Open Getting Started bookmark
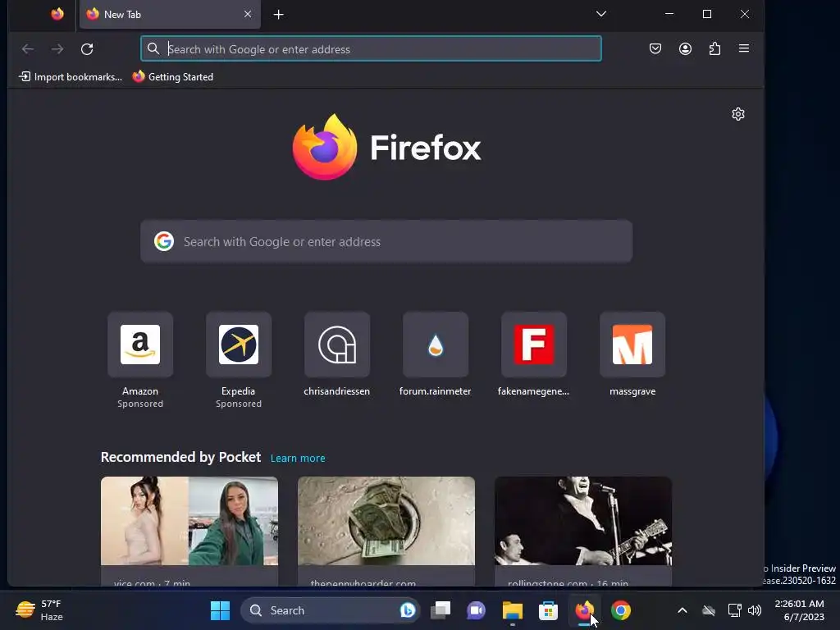This screenshot has width=840, height=630. click(173, 76)
